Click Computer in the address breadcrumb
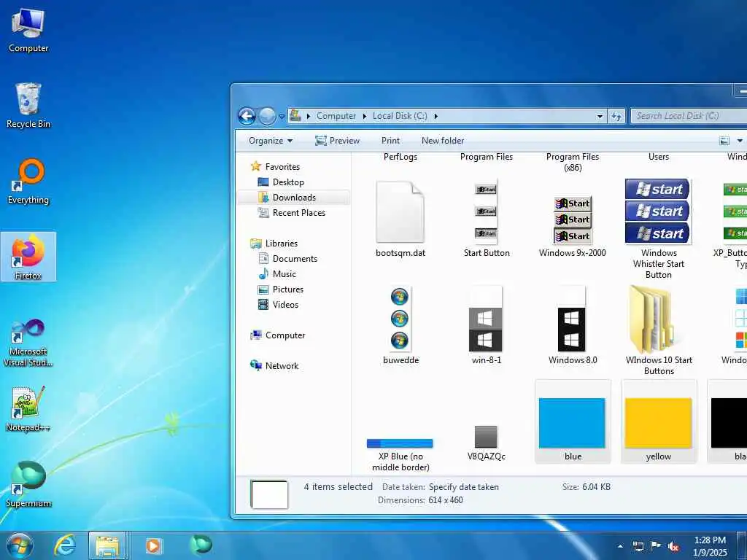The height and width of the screenshot is (560, 747). (336, 116)
